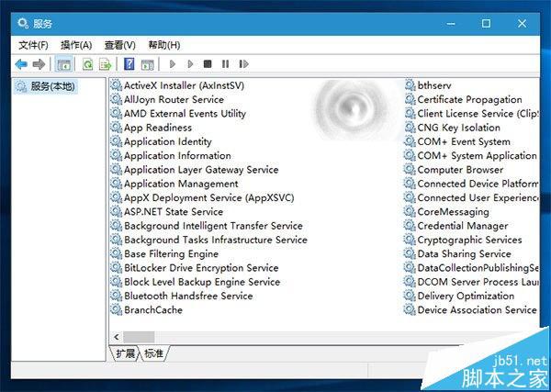The width and height of the screenshot is (551, 392).
Task: Select Certificate Propagation service
Action: point(469,99)
